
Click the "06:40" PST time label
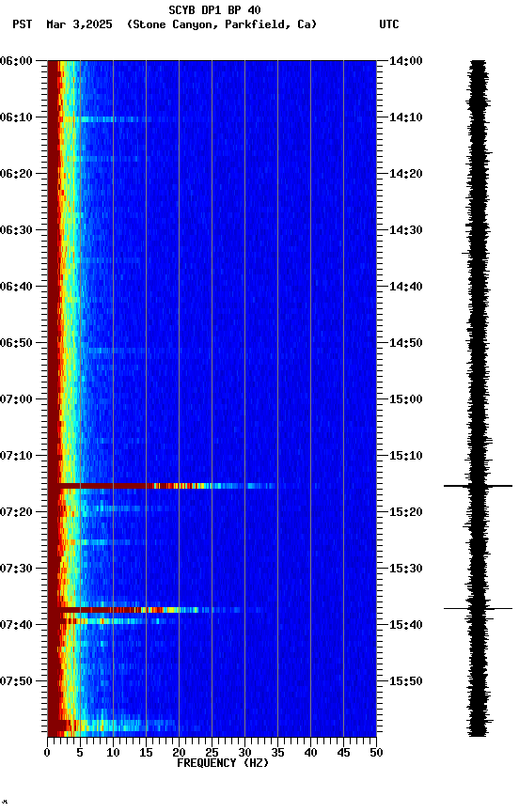(x=16, y=287)
